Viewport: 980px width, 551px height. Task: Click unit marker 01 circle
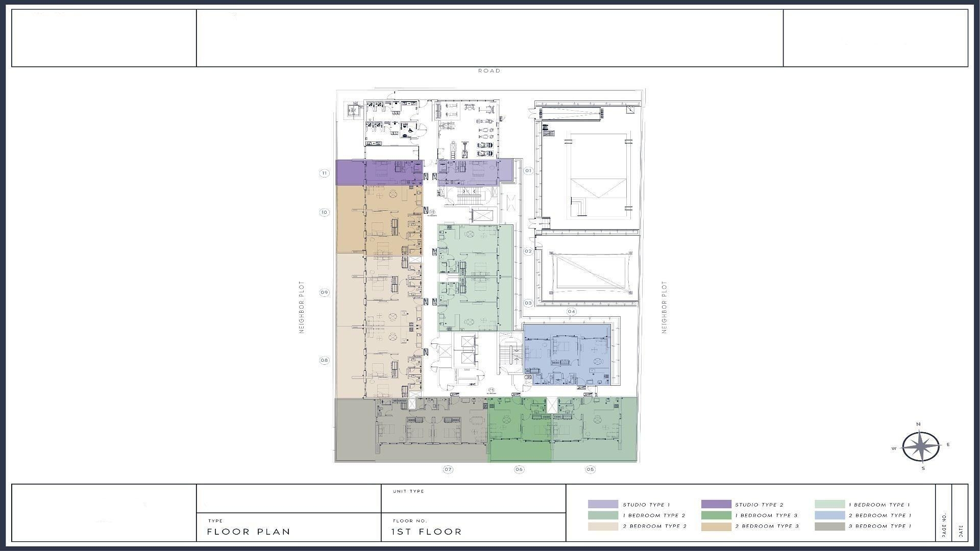528,171
